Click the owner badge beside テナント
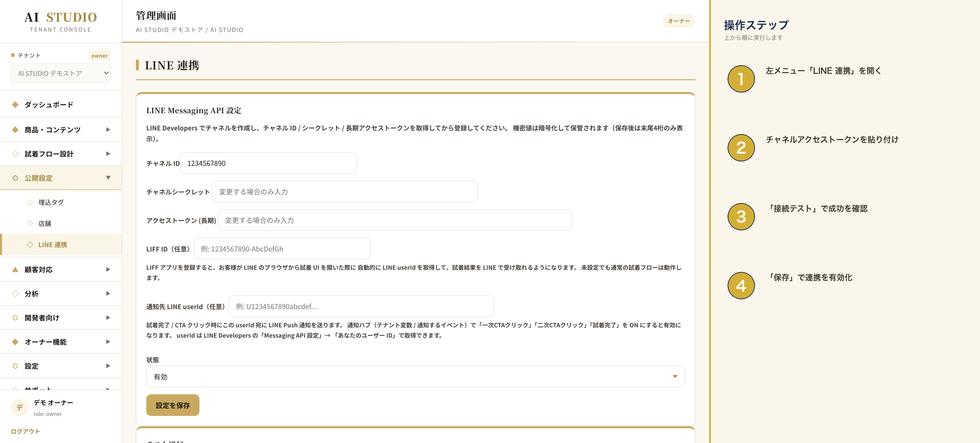The width and height of the screenshot is (980, 443). point(99,56)
